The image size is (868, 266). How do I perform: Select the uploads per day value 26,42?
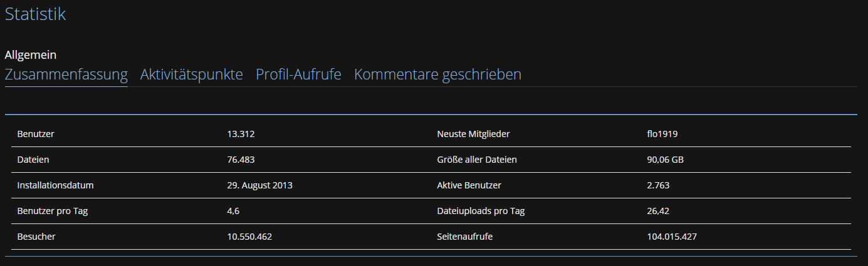point(658,211)
